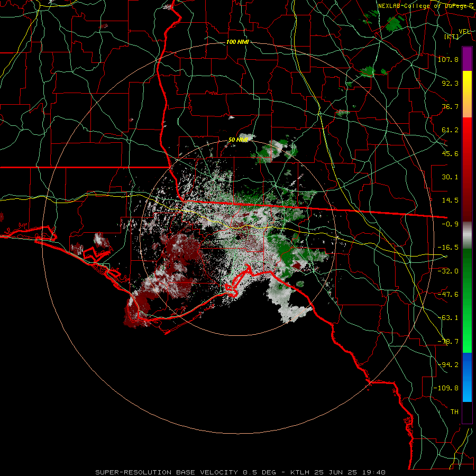
Task: Click the -0.9 legend value
Action: coord(450,224)
